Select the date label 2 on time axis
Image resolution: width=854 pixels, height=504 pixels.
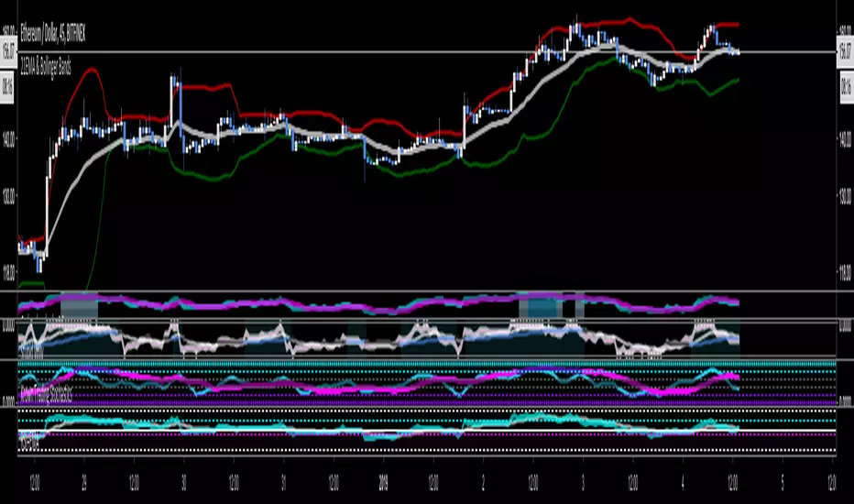[x=483, y=483]
